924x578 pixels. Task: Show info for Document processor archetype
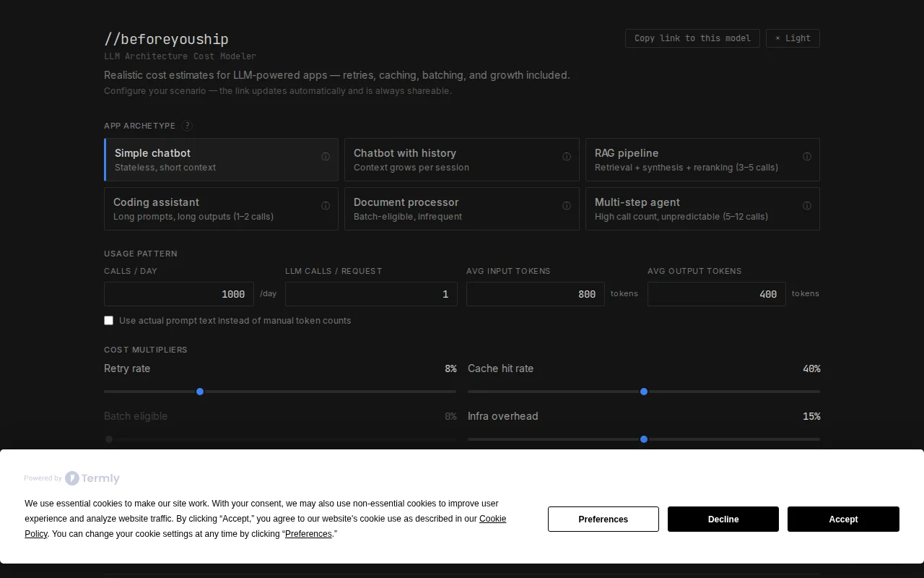pyautogui.click(x=567, y=206)
